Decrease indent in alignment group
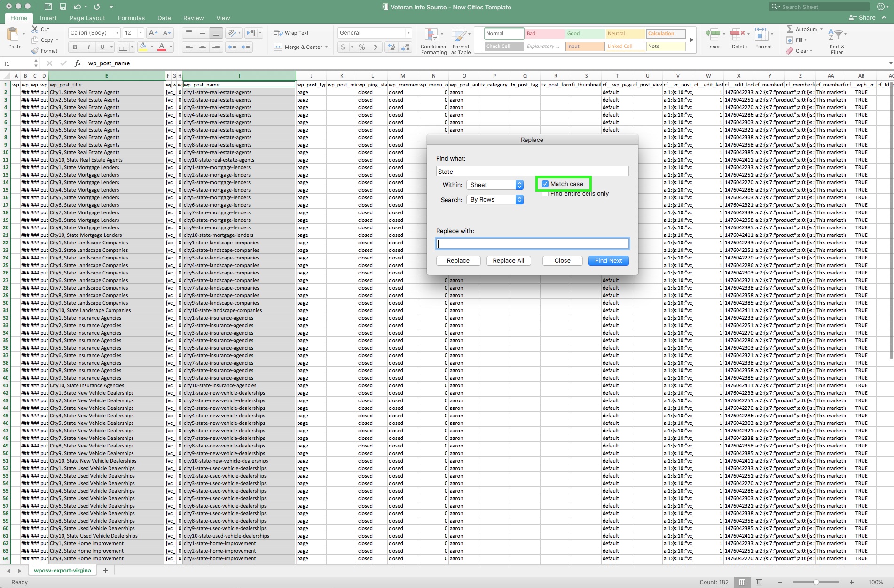 pos(232,47)
